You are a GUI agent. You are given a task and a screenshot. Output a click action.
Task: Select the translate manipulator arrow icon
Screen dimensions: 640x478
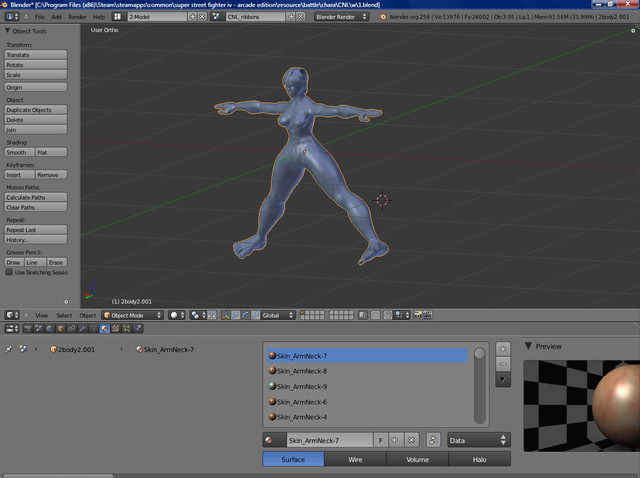click(x=236, y=315)
